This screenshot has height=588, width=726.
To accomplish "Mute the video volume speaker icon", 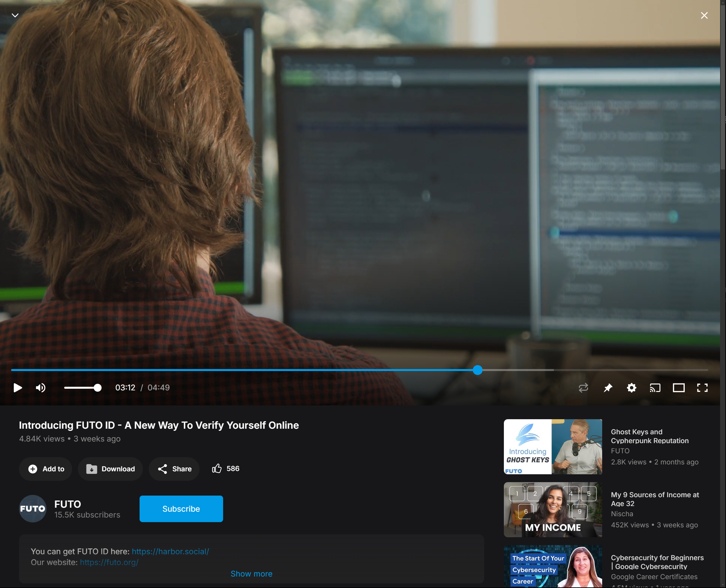I will [41, 388].
